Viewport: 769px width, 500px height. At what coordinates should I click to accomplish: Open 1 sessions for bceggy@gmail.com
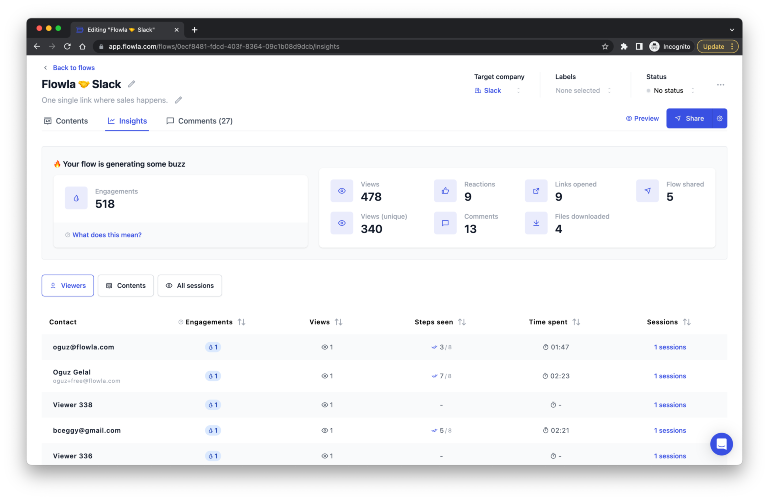[670, 430]
